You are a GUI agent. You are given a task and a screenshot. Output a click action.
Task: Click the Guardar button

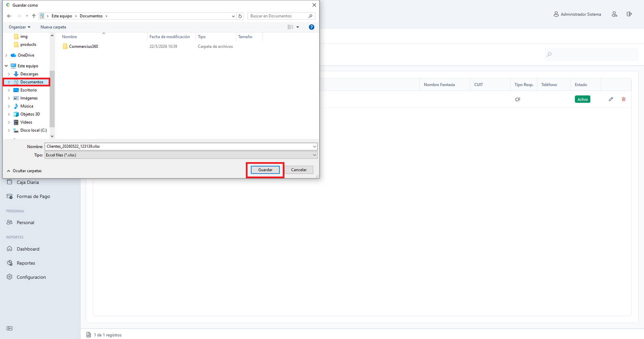pos(265,170)
